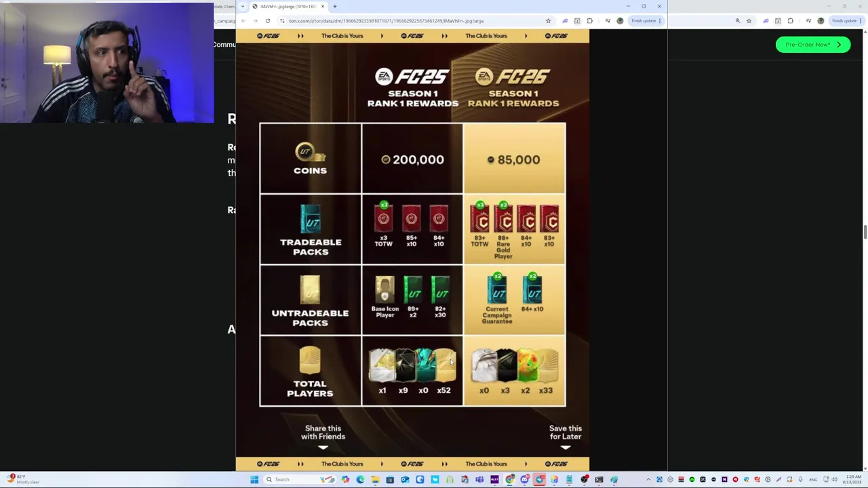The height and width of the screenshot is (488, 868).
Task: Close the IMaVhFn jpg tab
Action: click(x=323, y=6)
